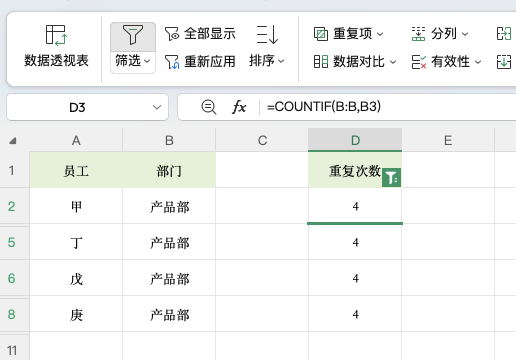
Task: Select the 部门 header cell
Action: click(x=169, y=170)
